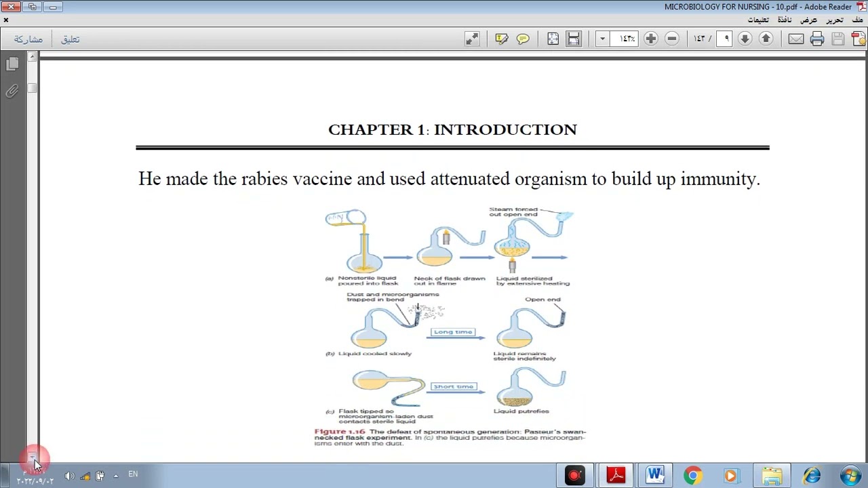
Task: Click the vertical scrollbar thumb
Action: click(x=32, y=88)
